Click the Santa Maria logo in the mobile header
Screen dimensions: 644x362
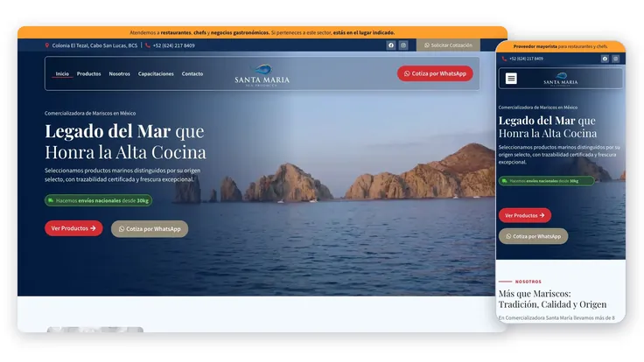click(561, 79)
